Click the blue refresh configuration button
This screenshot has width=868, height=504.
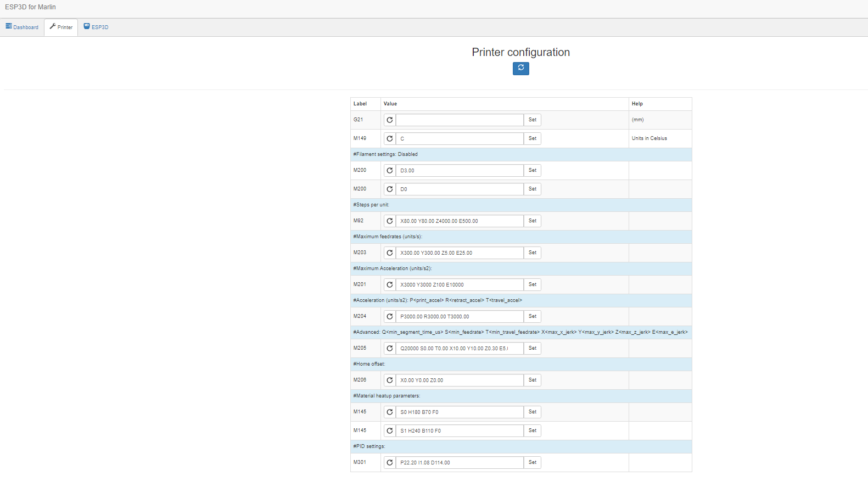pos(520,68)
